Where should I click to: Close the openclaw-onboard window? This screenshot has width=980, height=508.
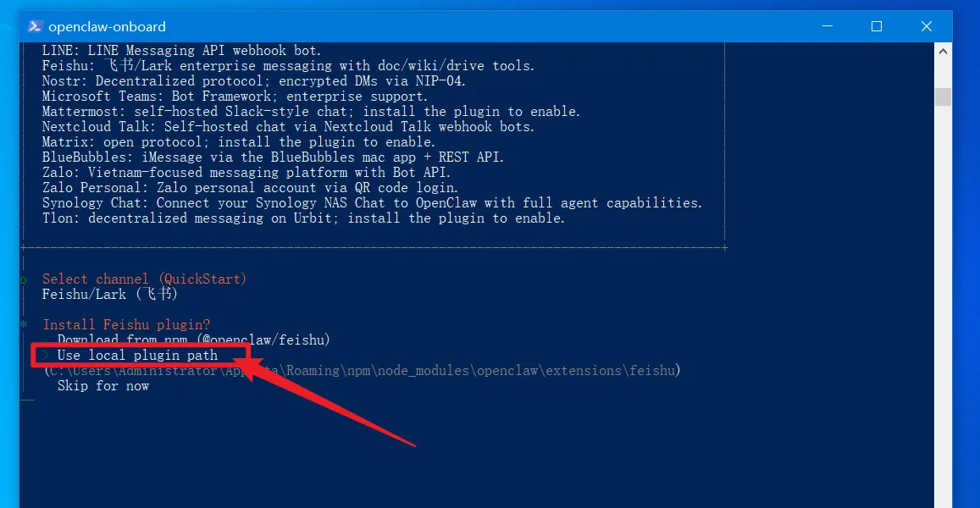[927, 26]
